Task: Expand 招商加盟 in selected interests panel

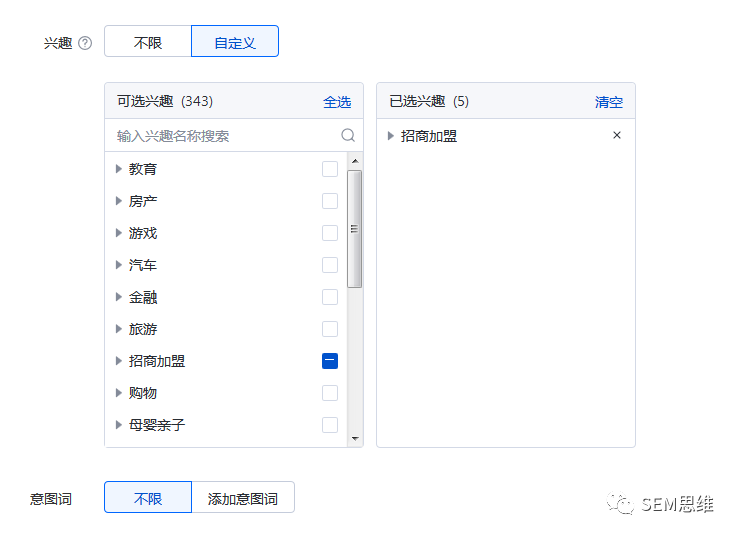Action: (391, 136)
